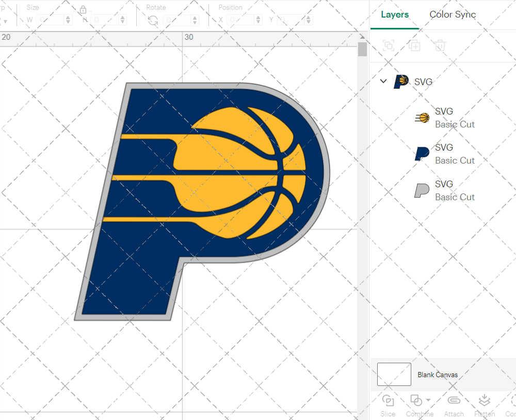Viewport: 516px width, 420px height.
Task: Select the basketball SVG layer thumbnail
Action: [422, 118]
